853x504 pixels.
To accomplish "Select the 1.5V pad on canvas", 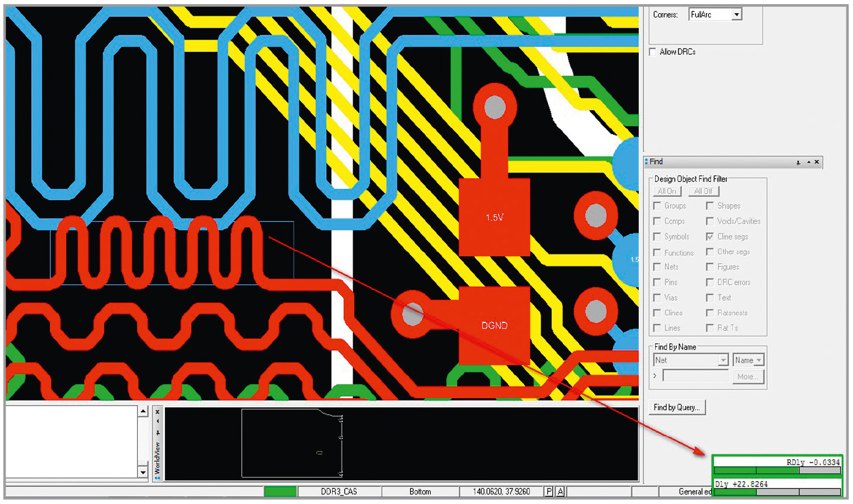I will click(x=494, y=217).
